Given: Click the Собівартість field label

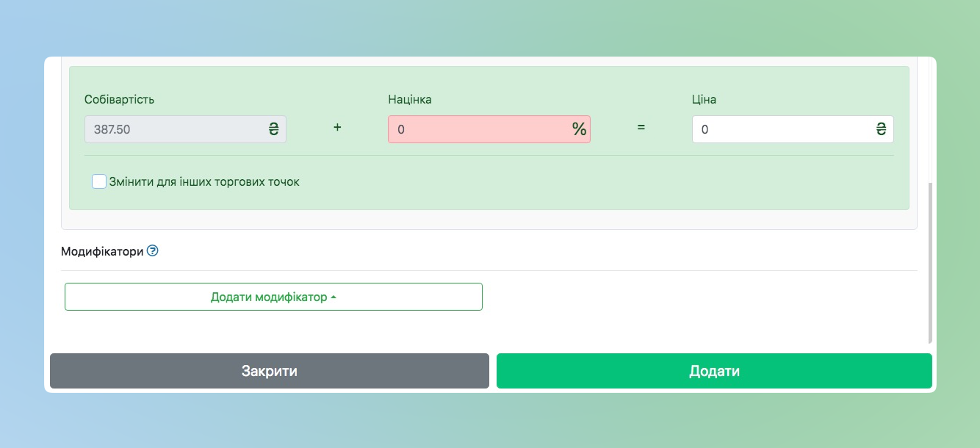Looking at the screenshot, I should pyautogui.click(x=120, y=99).
